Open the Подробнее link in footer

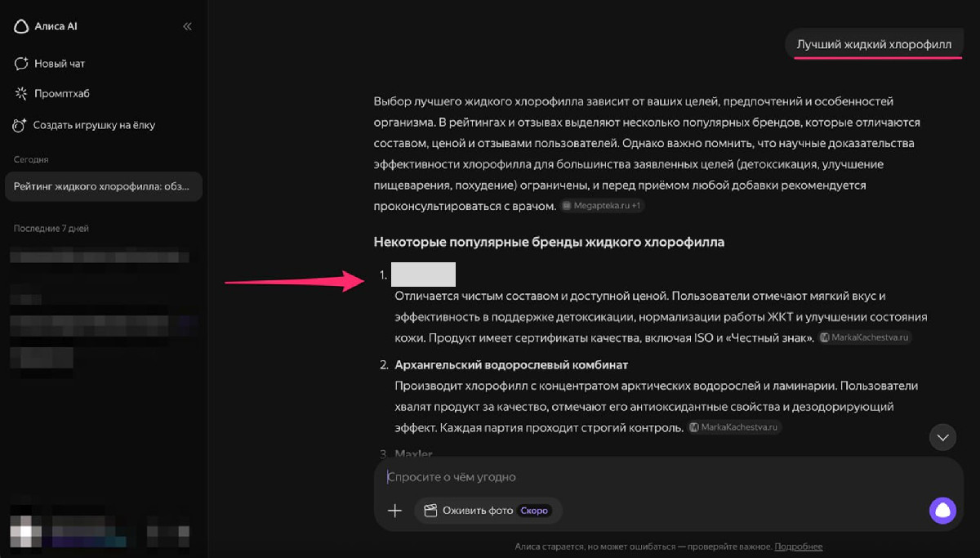pos(798,547)
